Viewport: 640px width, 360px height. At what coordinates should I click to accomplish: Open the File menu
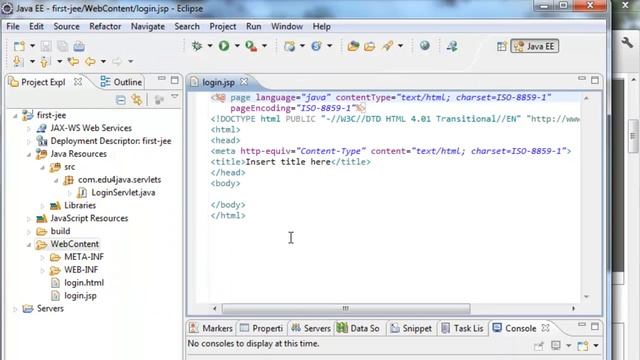pyautogui.click(x=13, y=27)
